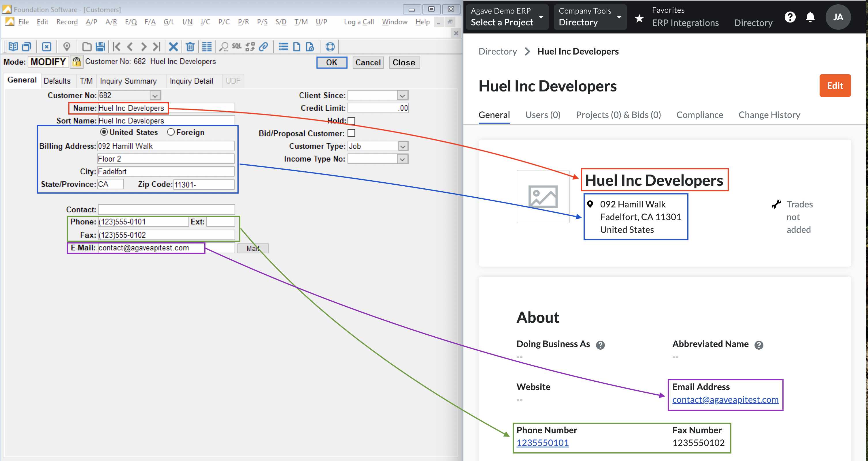The height and width of the screenshot is (461, 868).
Task: Open the SQL toolbar icon
Action: 237,46
